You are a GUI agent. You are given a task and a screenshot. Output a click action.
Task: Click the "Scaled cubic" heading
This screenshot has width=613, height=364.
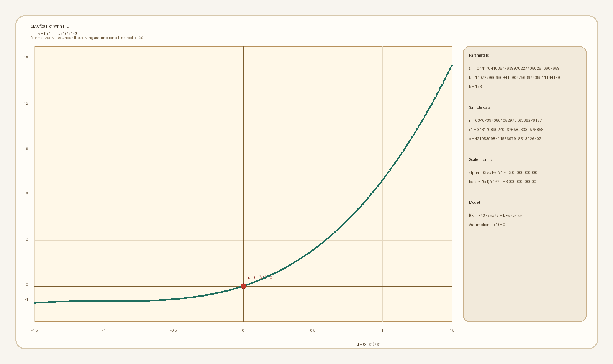pyautogui.click(x=480, y=160)
